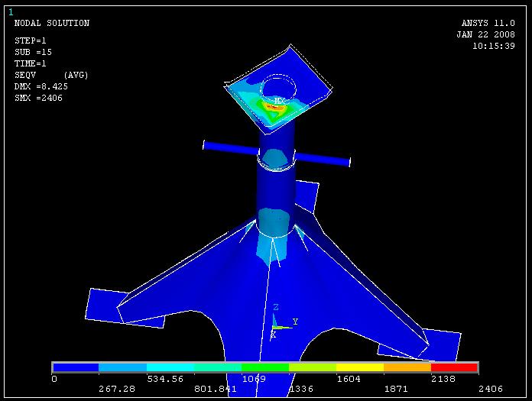The image size is (532, 401).
Task: Click the 'SEQV (AVG)' label
Action: click(51, 75)
